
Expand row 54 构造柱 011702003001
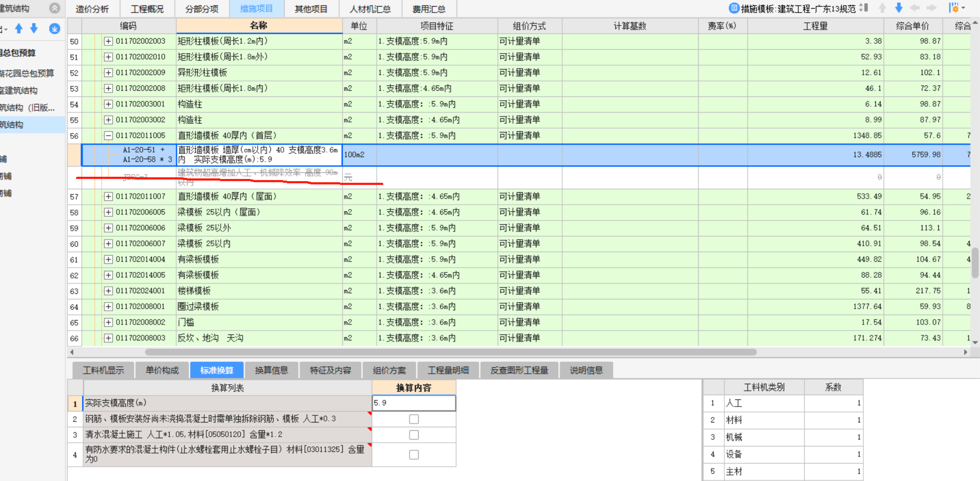[108, 104]
